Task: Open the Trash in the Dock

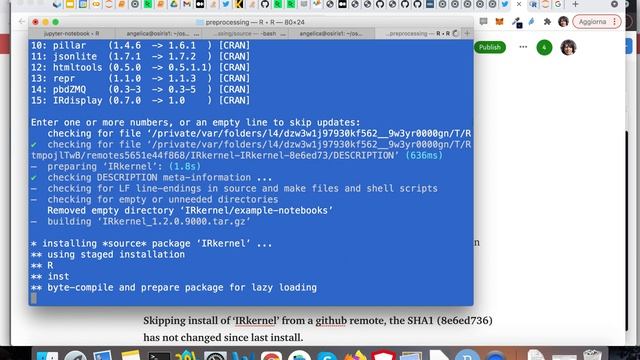Action: [592, 355]
